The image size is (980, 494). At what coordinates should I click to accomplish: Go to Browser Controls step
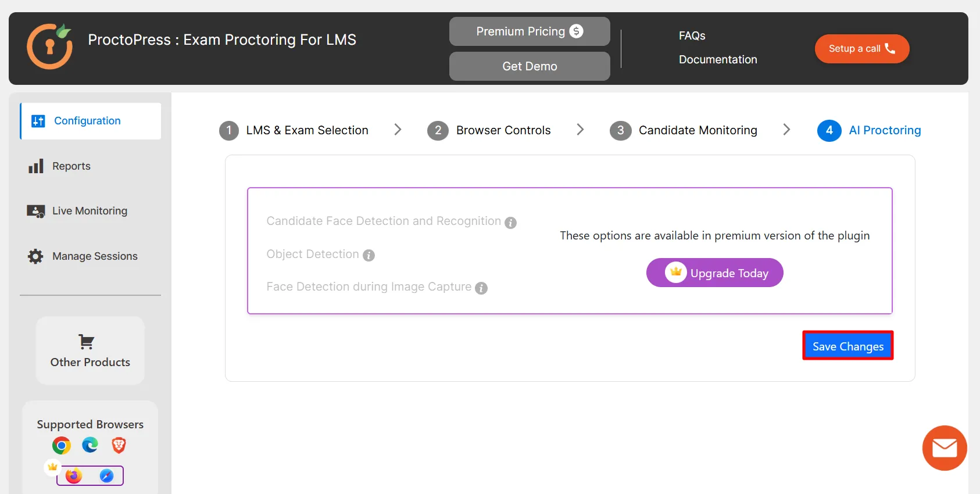pos(503,130)
